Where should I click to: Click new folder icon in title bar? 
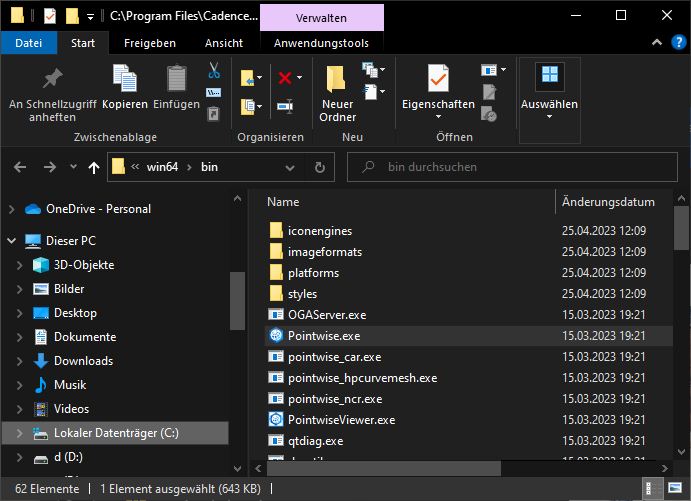pyautogui.click(x=72, y=16)
